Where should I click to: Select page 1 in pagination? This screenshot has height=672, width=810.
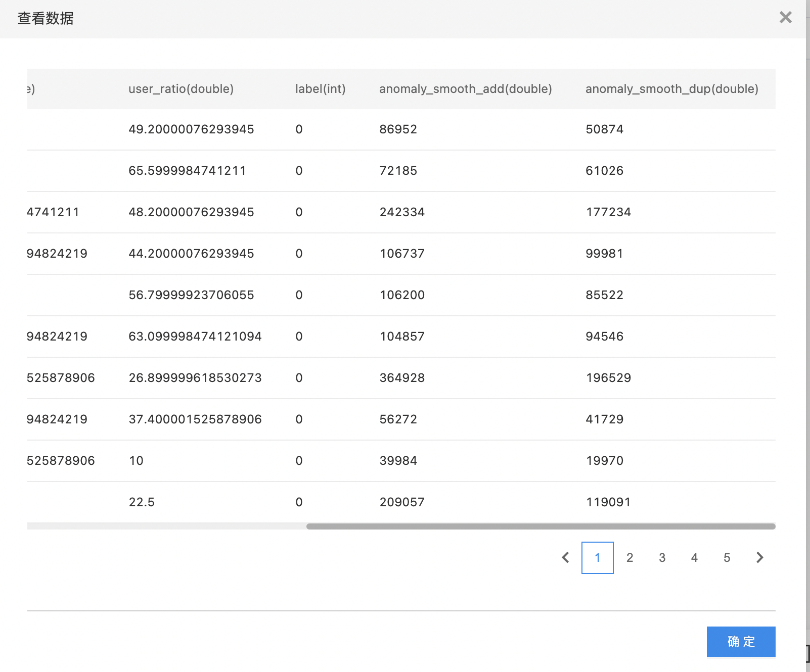[597, 557]
